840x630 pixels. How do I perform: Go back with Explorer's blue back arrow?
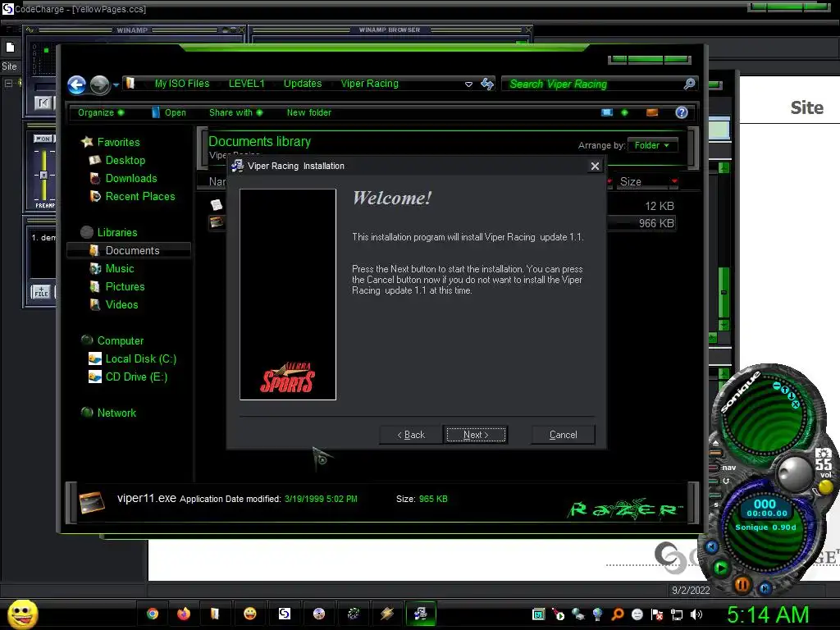(x=76, y=84)
